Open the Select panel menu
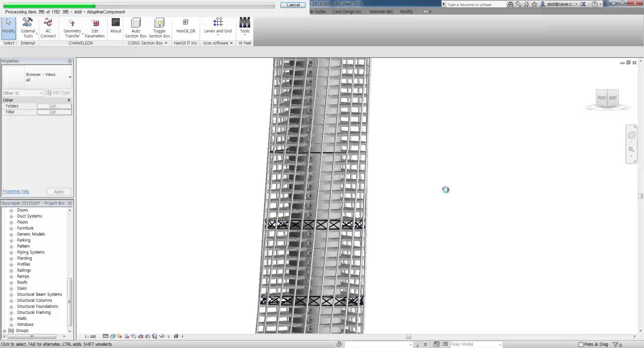The width and height of the screenshot is (644, 348). point(9,43)
